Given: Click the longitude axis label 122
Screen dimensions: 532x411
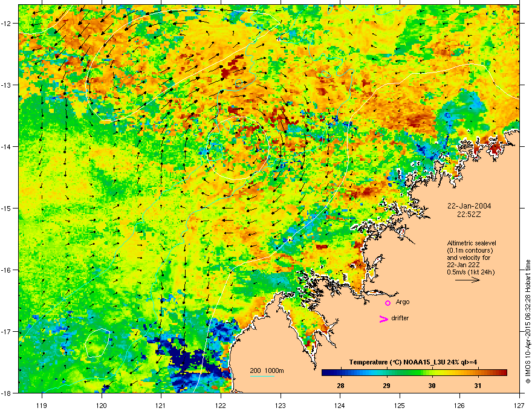Looking at the screenshot, I should [x=221, y=405].
